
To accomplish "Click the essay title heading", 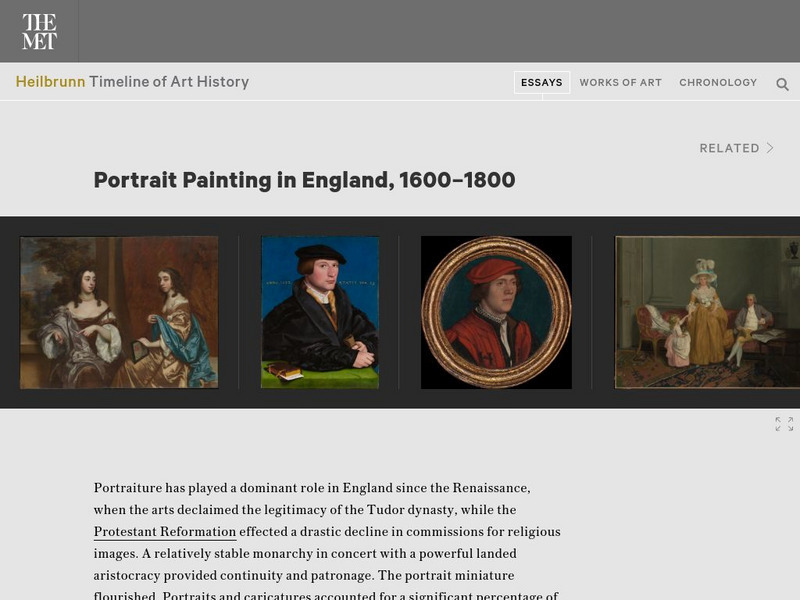I will point(305,180).
